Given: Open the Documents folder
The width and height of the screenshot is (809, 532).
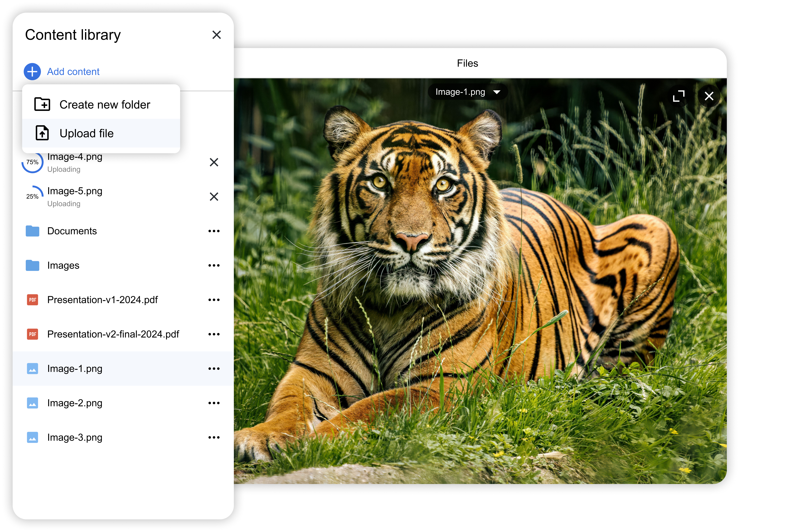Looking at the screenshot, I should click(72, 231).
